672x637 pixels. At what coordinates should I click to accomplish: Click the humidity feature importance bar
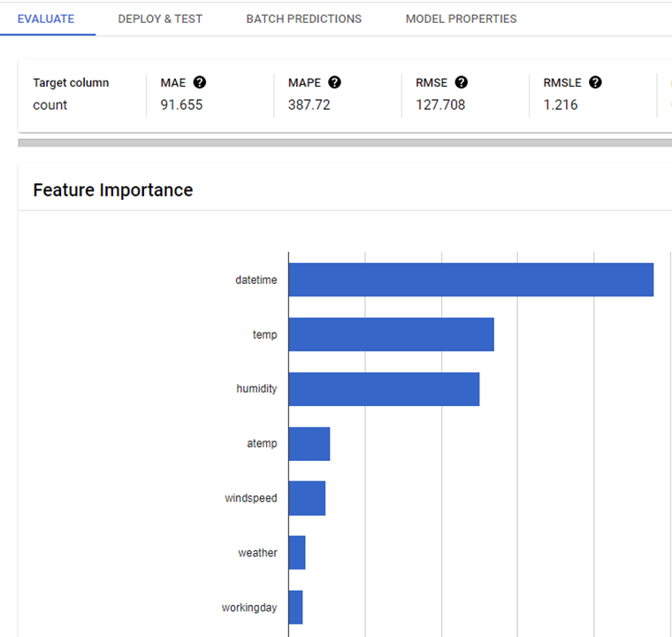(384, 389)
